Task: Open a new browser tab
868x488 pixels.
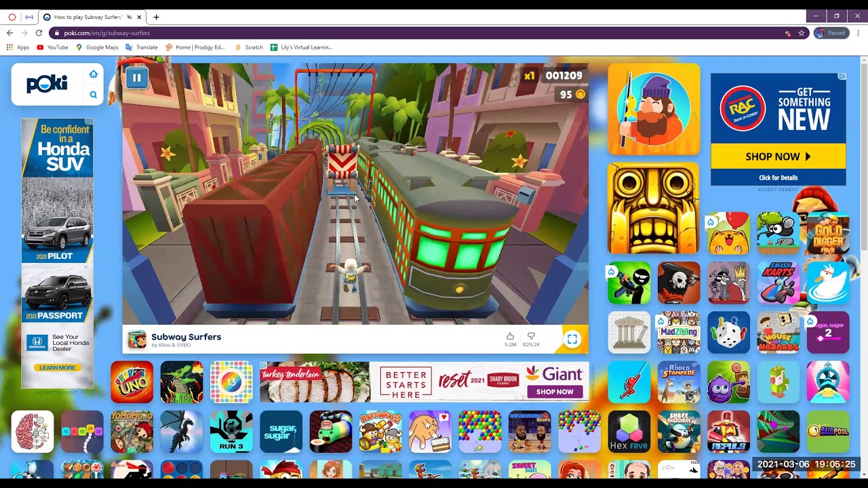Action: pos(156,17)
